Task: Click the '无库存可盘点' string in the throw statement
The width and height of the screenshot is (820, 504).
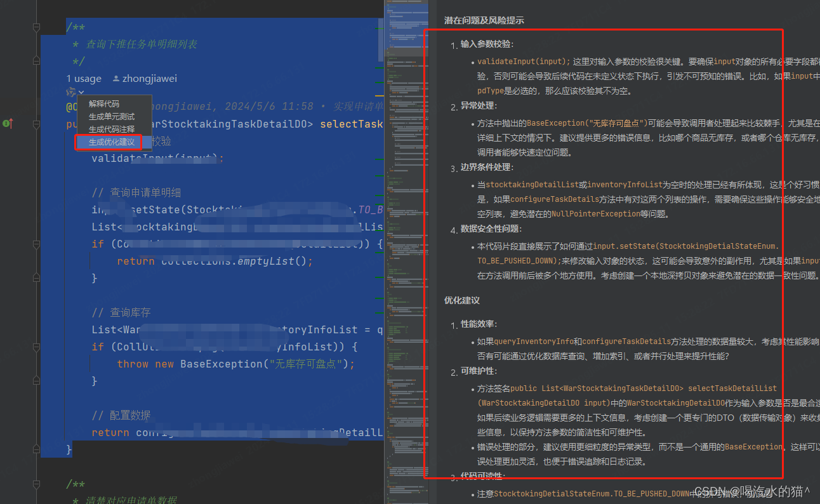Action: [307, 364]
